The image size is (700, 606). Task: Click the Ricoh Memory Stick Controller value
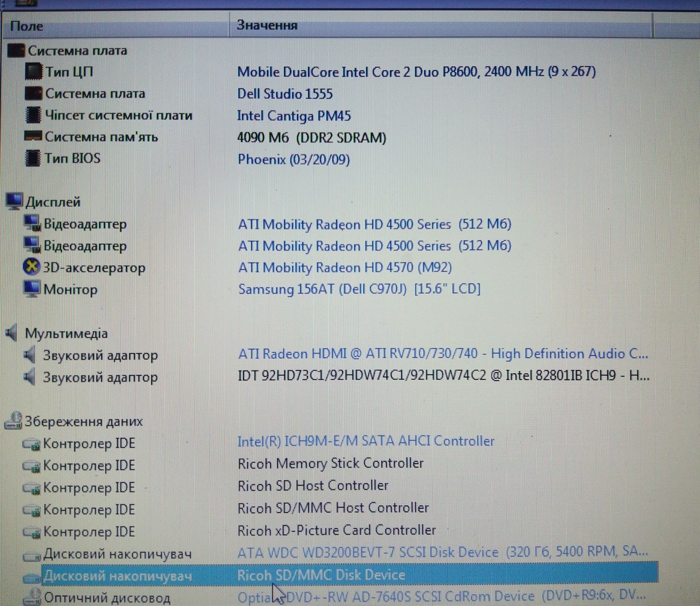coord(331,463)
